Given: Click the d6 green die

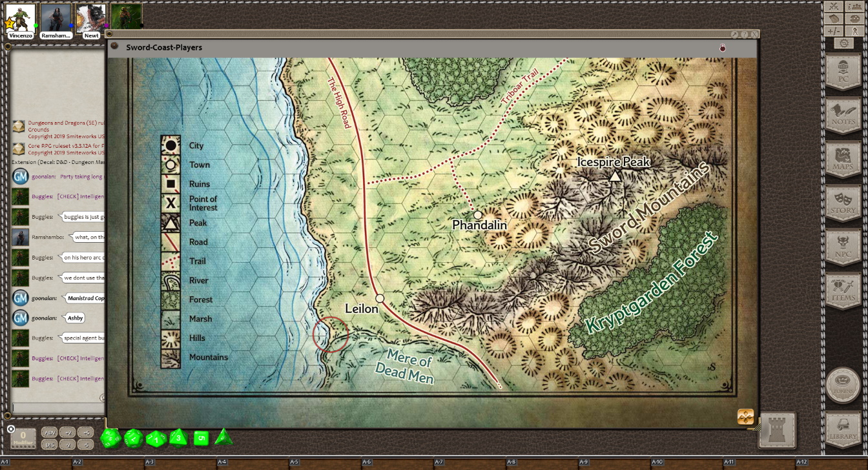Looking at the screenshot, I should pos(201,438).
